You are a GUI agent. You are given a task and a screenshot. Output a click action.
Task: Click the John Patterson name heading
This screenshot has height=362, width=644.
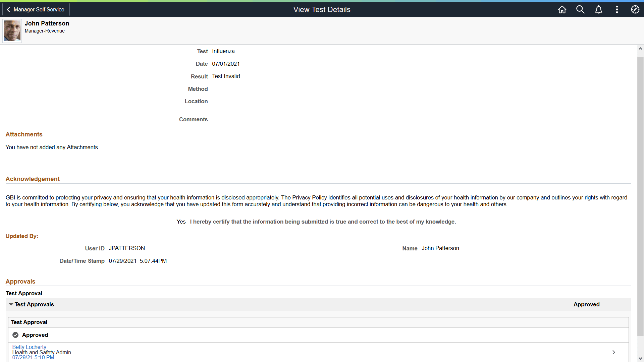click(47, 23)
